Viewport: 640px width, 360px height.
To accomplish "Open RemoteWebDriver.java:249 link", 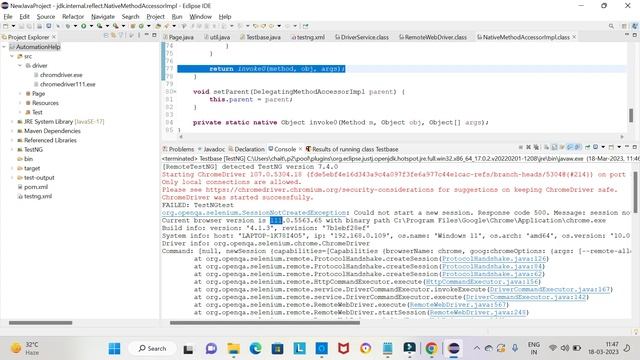I will tap(478, 313).
